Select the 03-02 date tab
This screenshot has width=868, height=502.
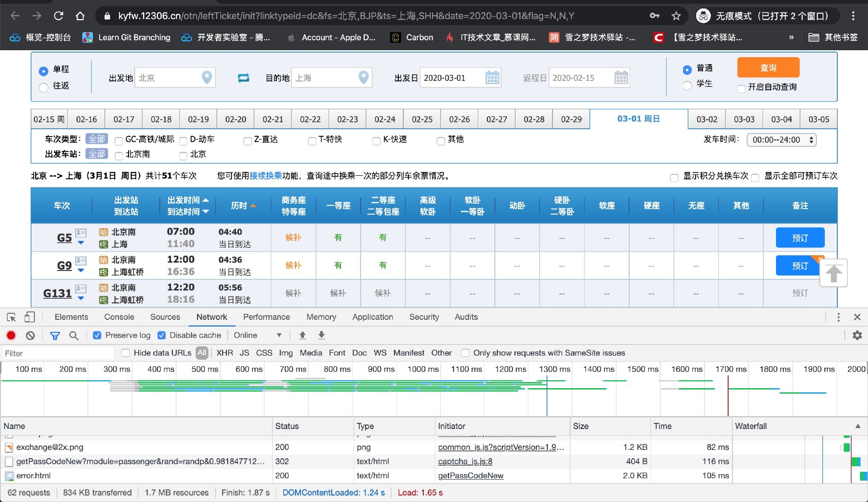[706, 119]
